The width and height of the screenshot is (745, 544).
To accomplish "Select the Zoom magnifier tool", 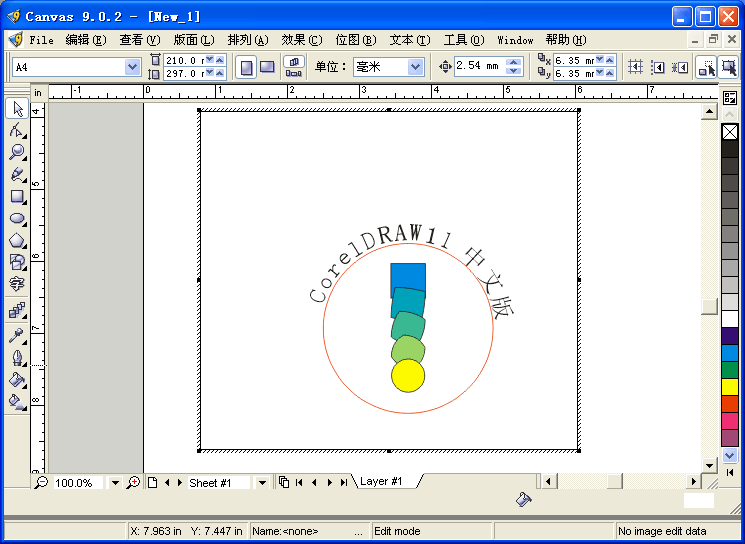I will click(17, 152).
